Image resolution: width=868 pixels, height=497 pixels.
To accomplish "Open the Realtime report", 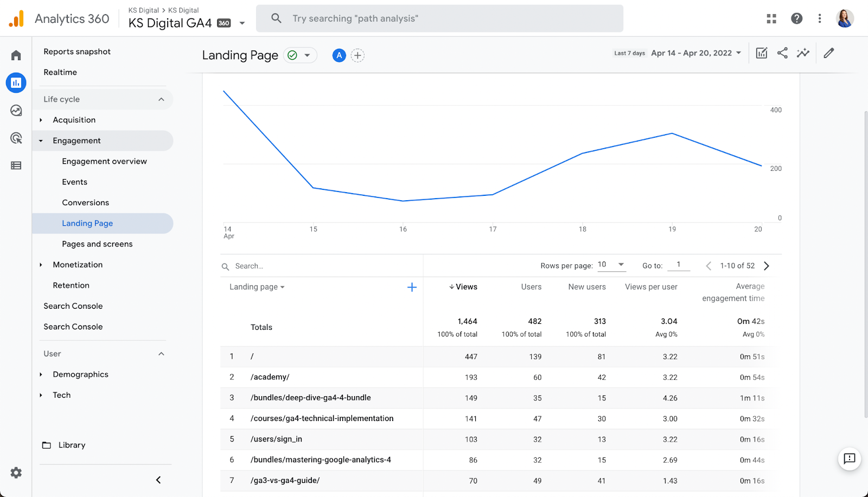I will pos(60,72).
